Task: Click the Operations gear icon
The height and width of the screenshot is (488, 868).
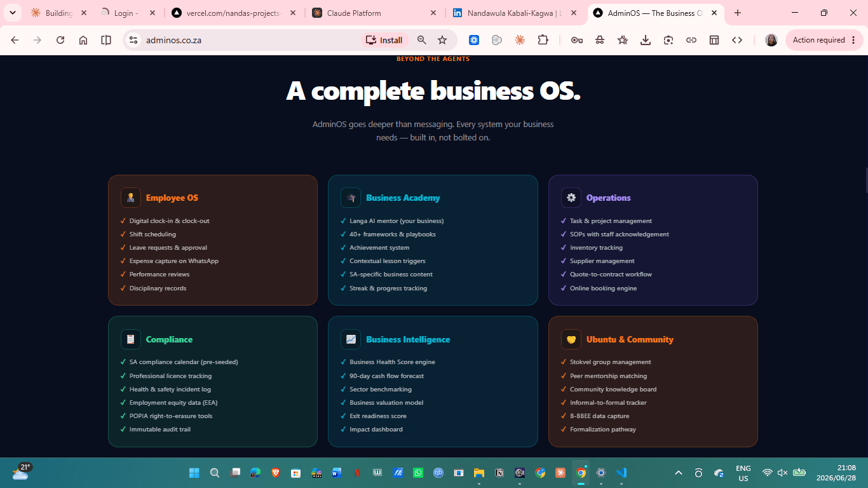Action: (571, 198)
